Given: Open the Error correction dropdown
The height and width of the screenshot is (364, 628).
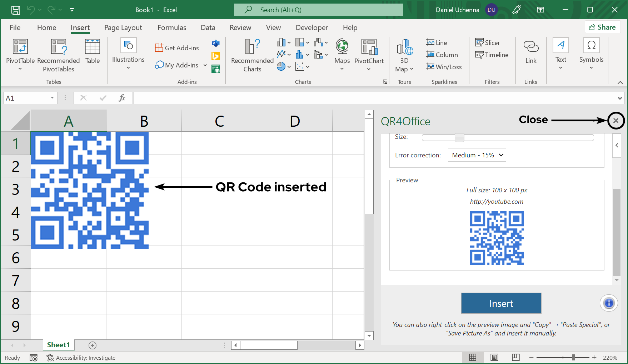Looking at the screenshot, I should [x=477, y=155].
